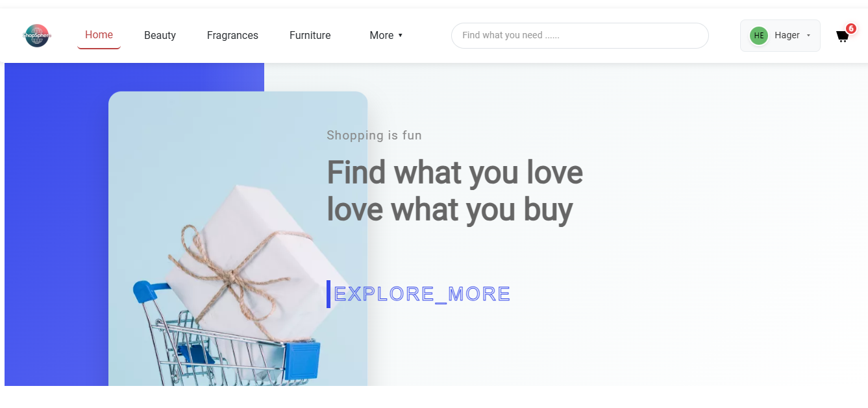Image resolution: width=868 pixels, height=408 pixels.
Task: Click the blue hero background panel
Action: 56,224
